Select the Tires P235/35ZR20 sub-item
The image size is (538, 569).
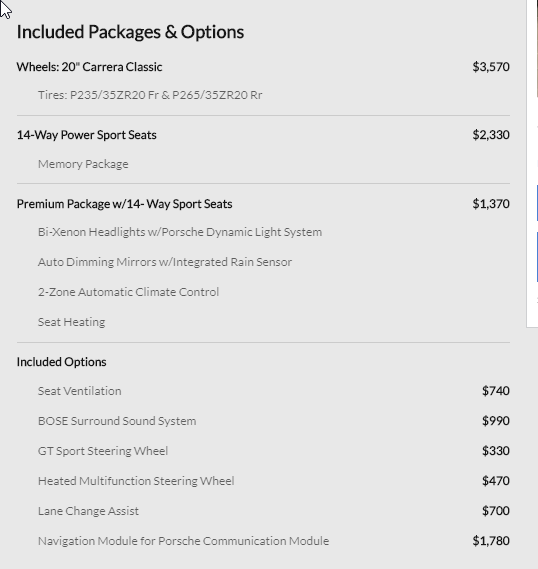point(150,95)
